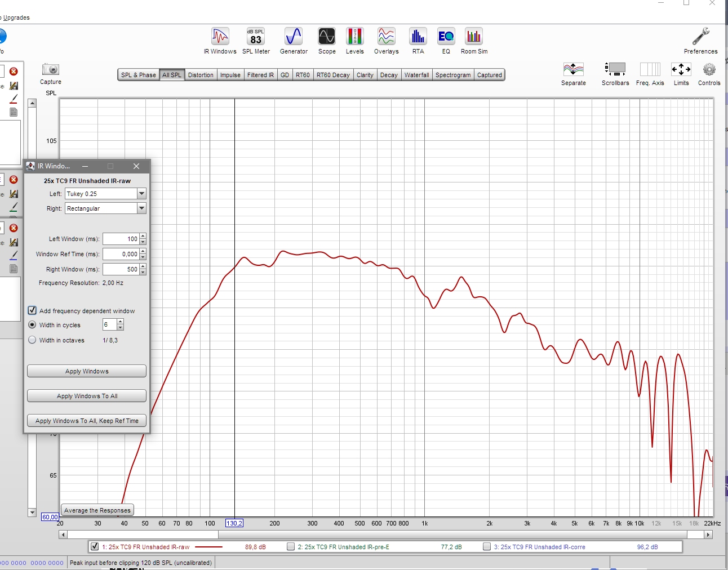
Task: Click the red trace 1 legend line
Action: click(x=208, y=547)
